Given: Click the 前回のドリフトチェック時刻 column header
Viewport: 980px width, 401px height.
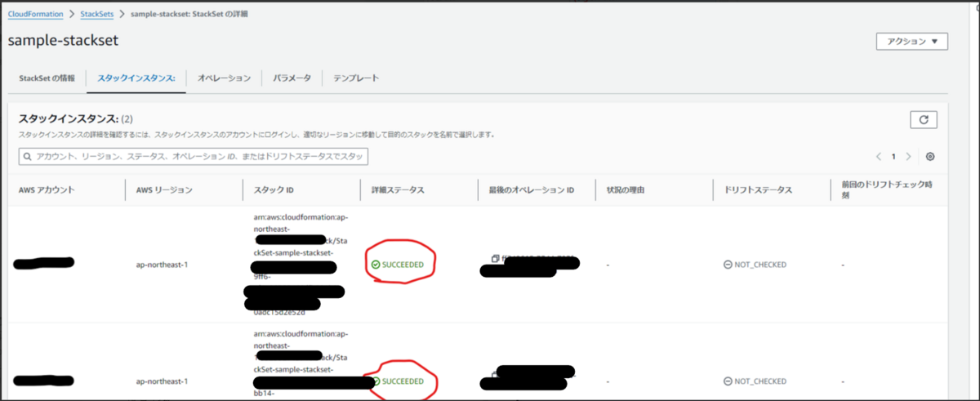Looking at the screenshot, I should click(x=887, y=189).
